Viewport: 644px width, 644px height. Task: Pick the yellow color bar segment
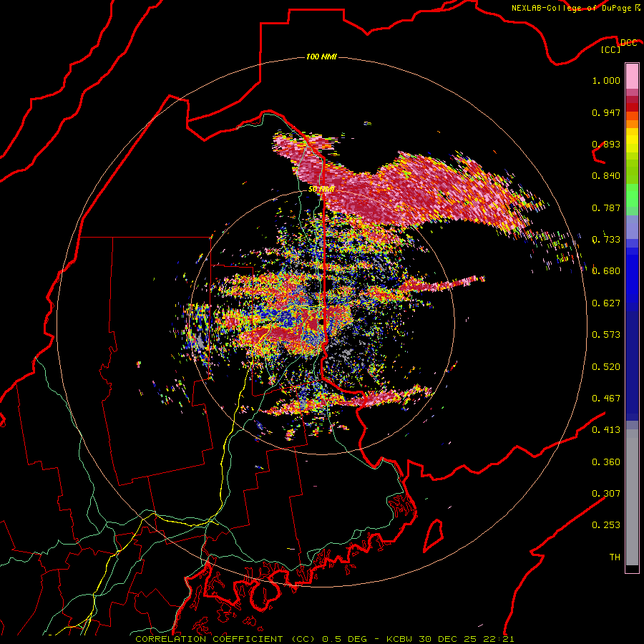[x=632, y=140]
